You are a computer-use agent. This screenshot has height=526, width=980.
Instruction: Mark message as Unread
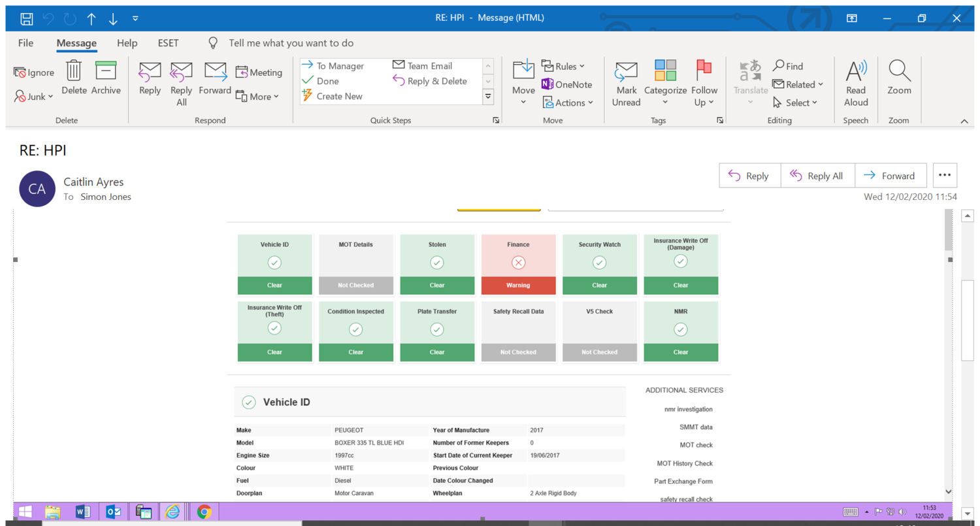tap(626, 84)
